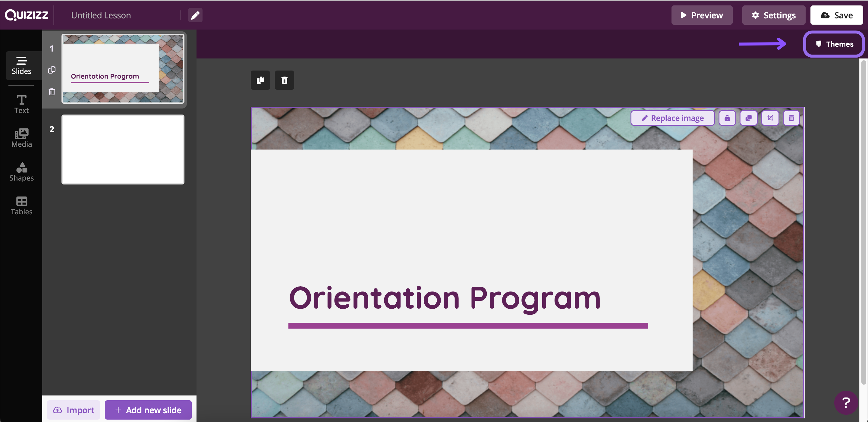Image resolution: width=868 pixels, height=422 pixels.
Task: Unlock the background image with the lock icon
Action: point(727,118)
